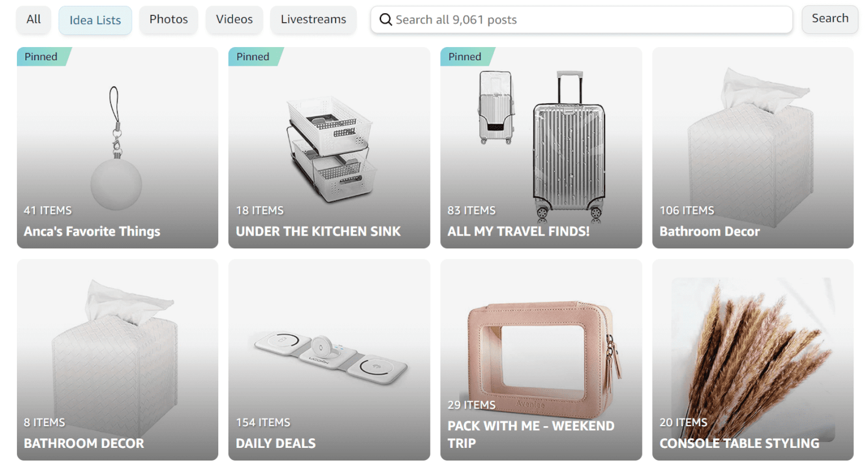868x469 pixels.
Task: Open Anca's Favorite Things idea list
Action: (118, 148)
